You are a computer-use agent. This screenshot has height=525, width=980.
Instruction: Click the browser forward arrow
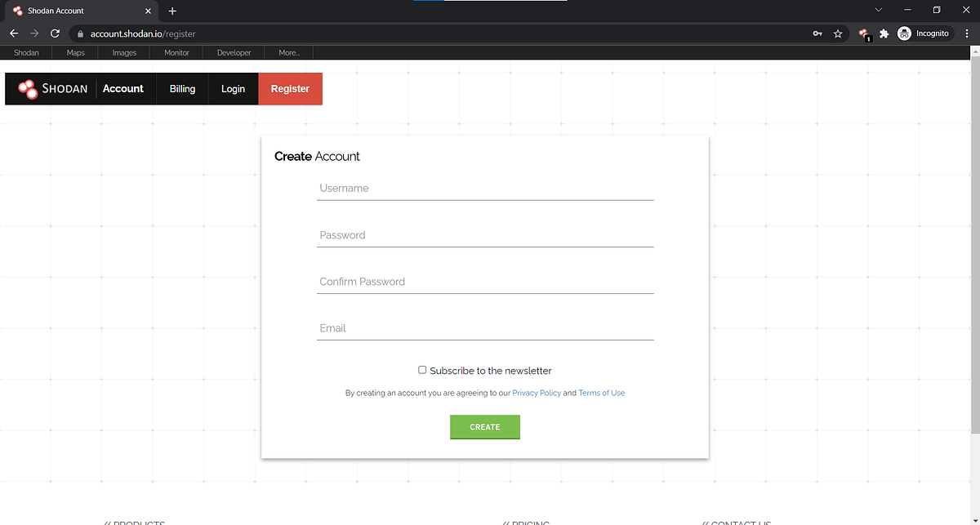(34, 33)
